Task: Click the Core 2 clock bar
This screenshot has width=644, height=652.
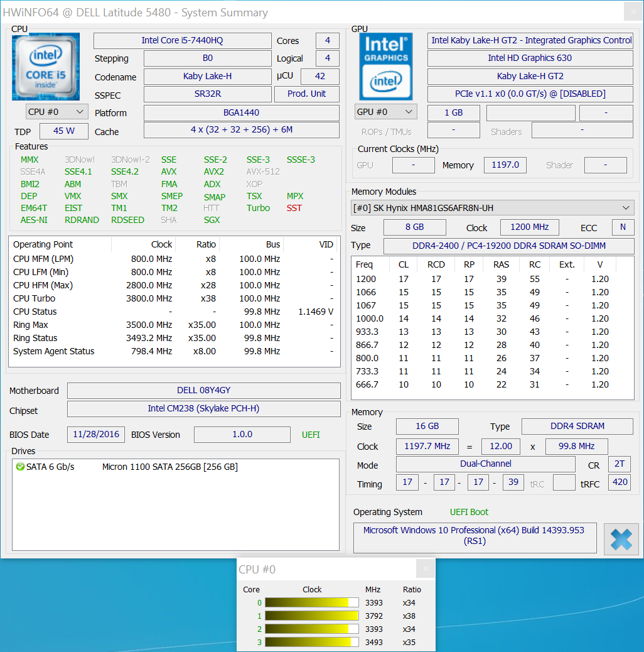Action: pos(311,629)
